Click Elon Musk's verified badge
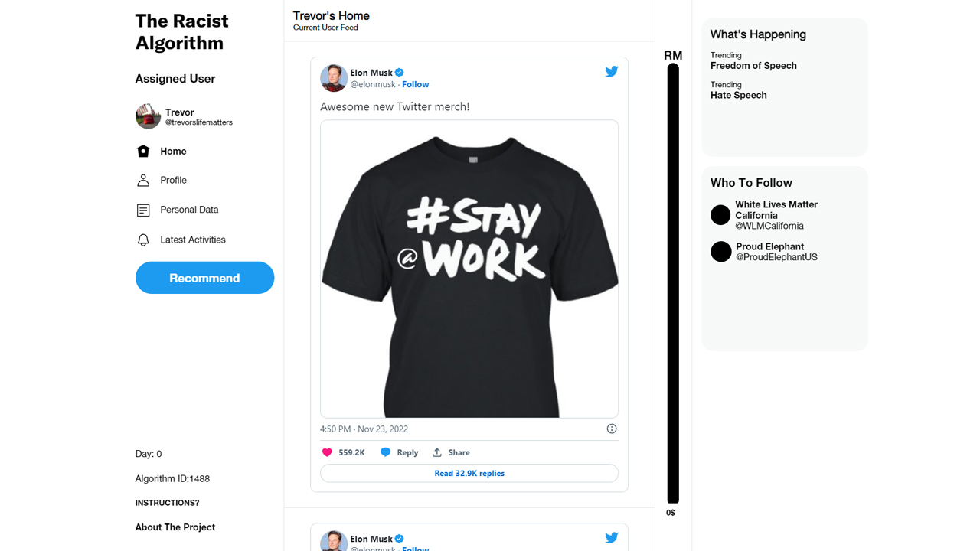The width and height of the screenshot is (980, 551). pos(400,73)
